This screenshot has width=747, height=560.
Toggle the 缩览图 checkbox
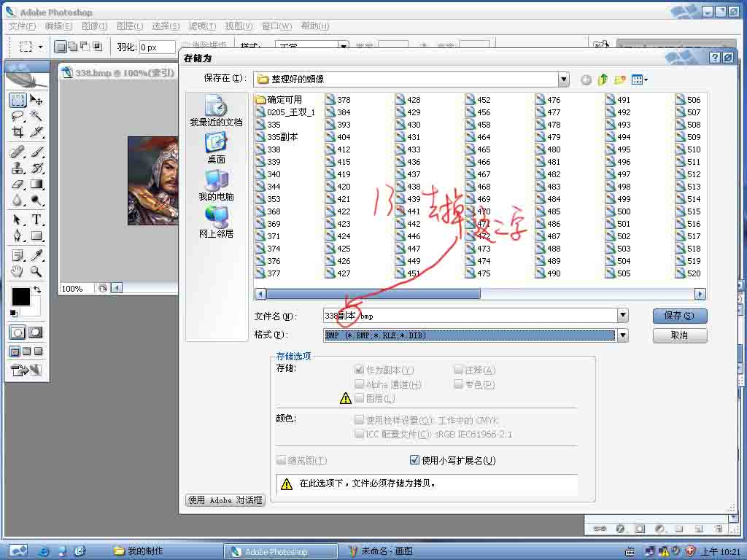[282, 460]
